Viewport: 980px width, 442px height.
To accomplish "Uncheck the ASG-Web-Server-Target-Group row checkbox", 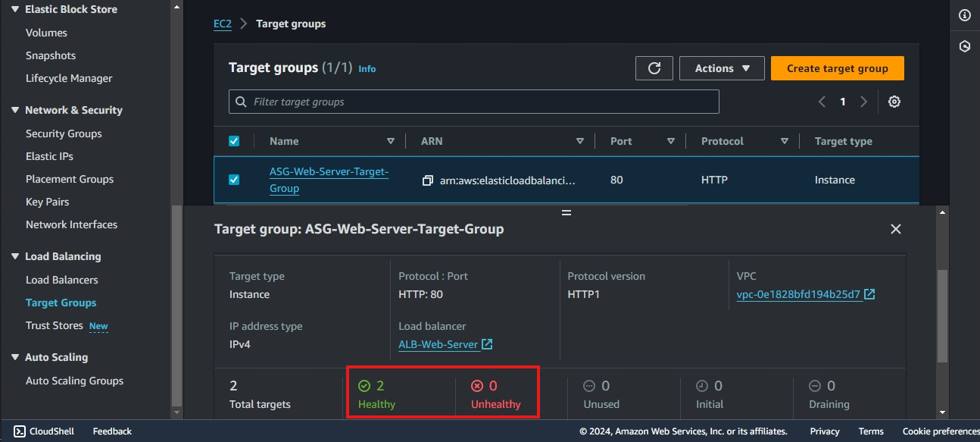I will click(234, 180).
